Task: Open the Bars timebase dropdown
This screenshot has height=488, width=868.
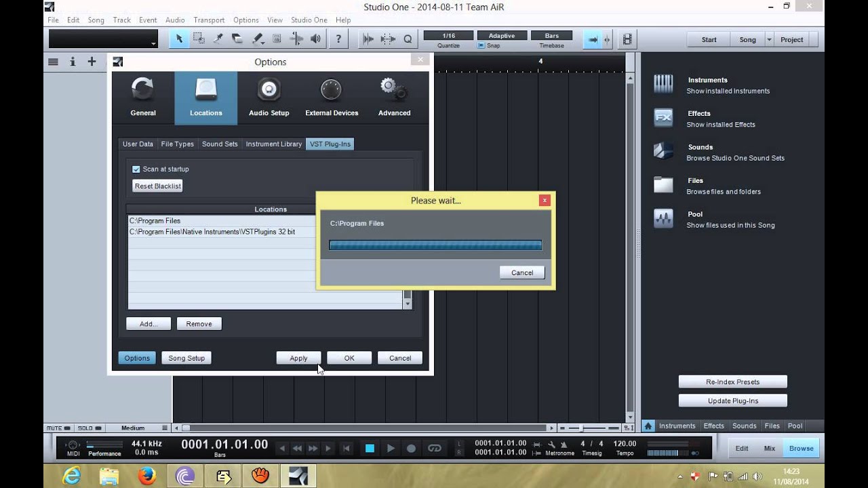Action: (x=552, y=35)
